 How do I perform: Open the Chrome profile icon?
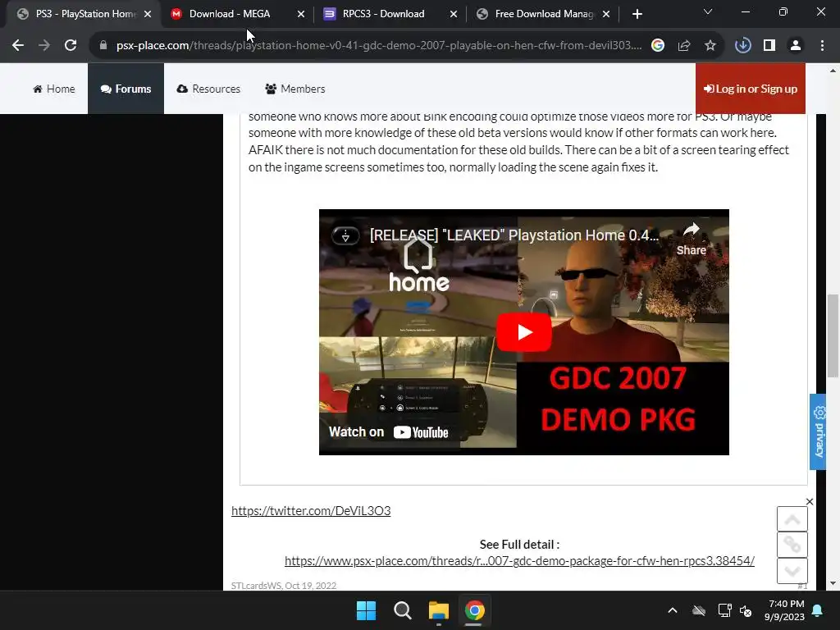796,46
